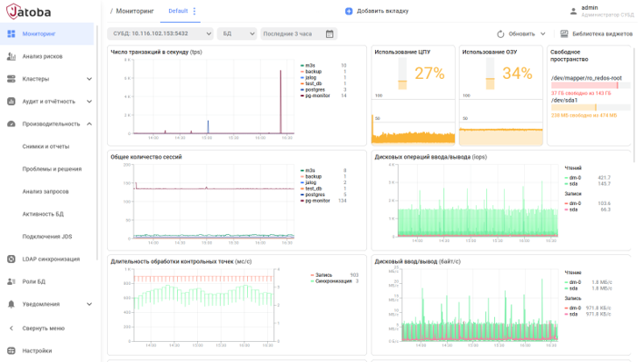The image size is (644, 362).
Task: Open Настройки settings in the sidebar
Action: (37, 351)
